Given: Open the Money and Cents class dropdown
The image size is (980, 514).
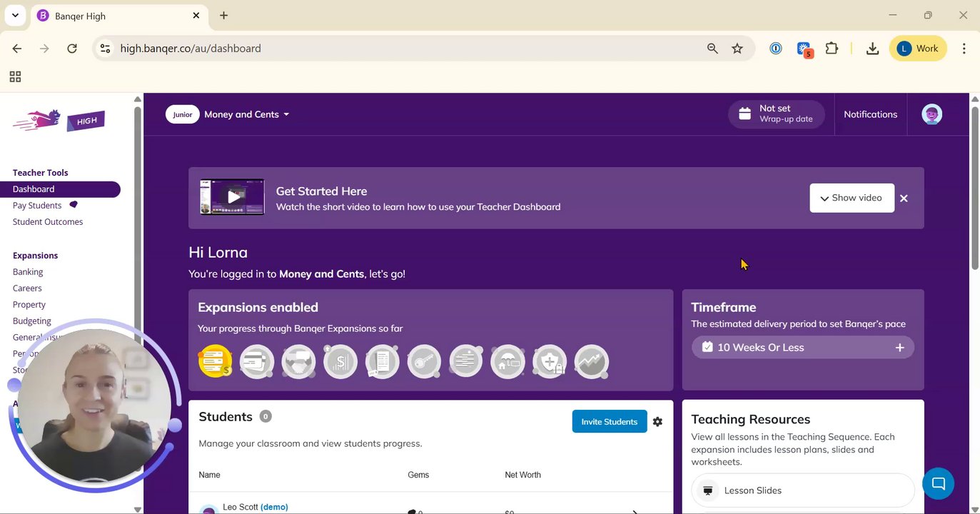Looking at the screenshot, I should 246,114.
